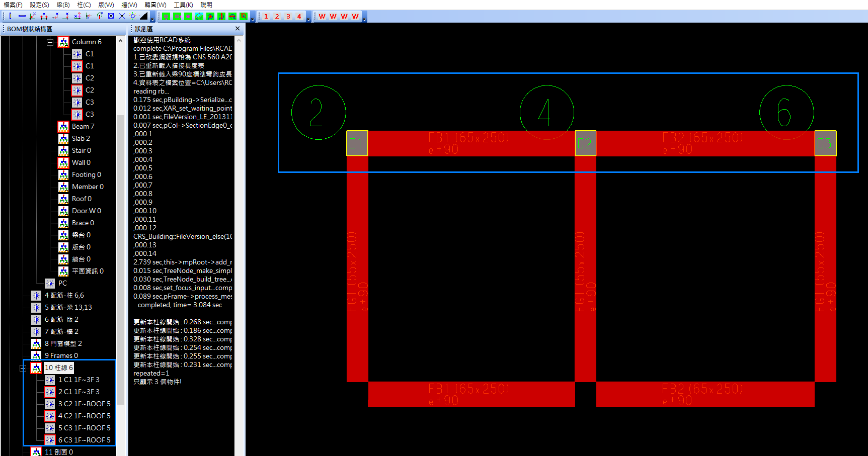Select 7 配筋-牆 2 tree row

coord(61,331)
